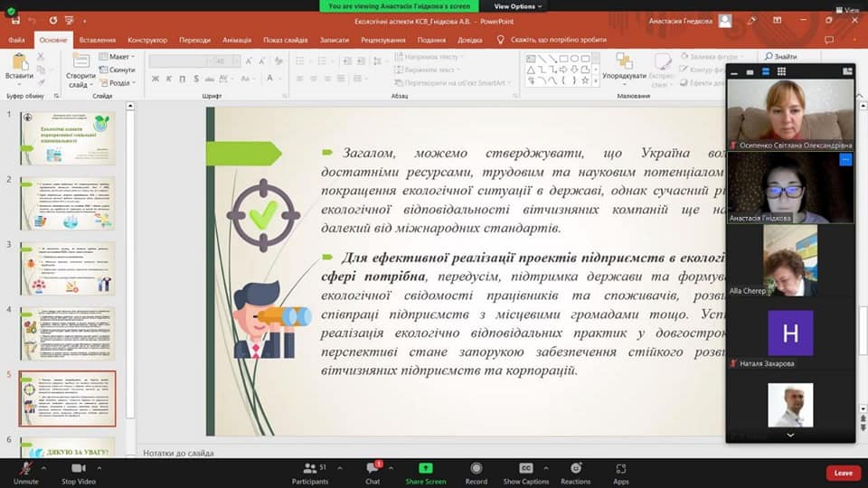Viewport: 868px width, 488px height.
Task: Switch to the Вставлення ribbon tab
Action: (x=97, y=40)
